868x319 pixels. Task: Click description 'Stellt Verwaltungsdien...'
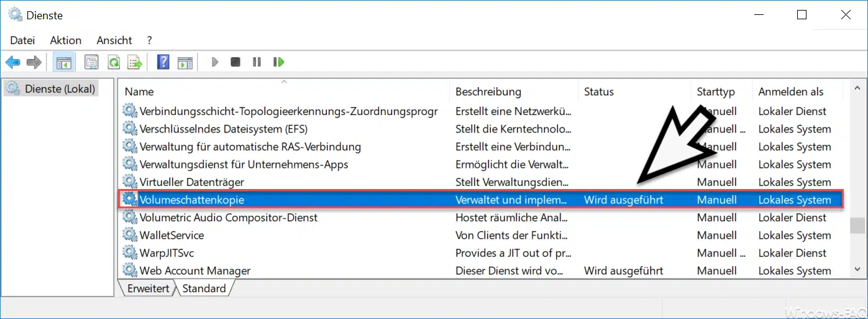tap(512, 182)
